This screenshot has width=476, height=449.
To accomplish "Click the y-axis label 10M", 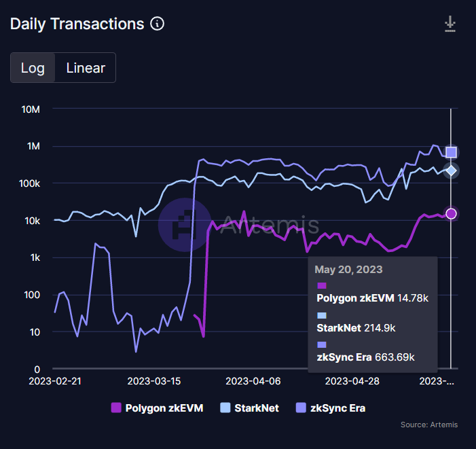I will [31, 109].
